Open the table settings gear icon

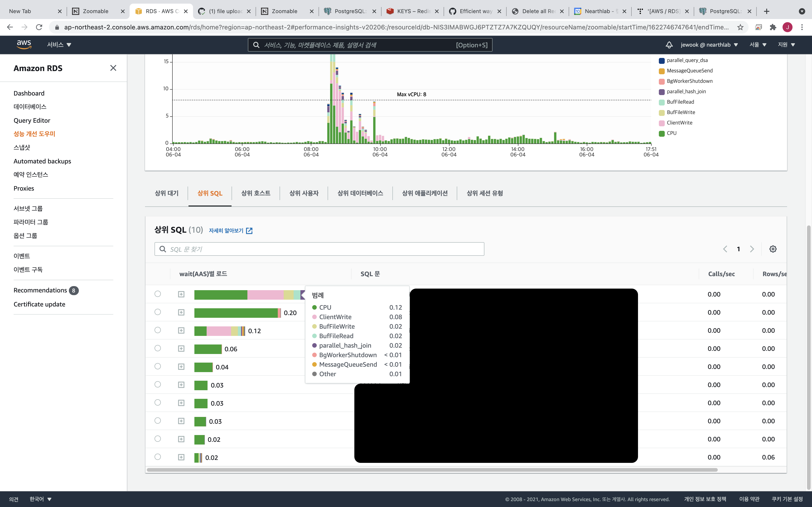(773, 249)
